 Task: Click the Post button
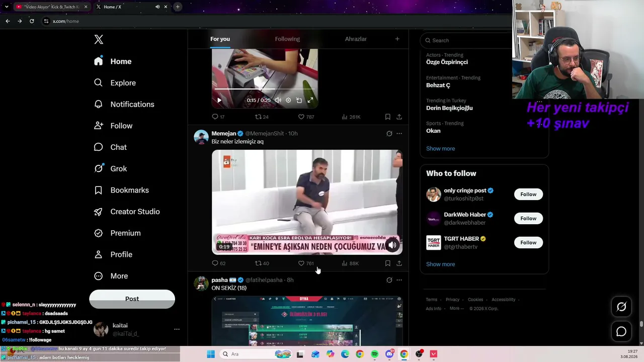click(132, 299)
